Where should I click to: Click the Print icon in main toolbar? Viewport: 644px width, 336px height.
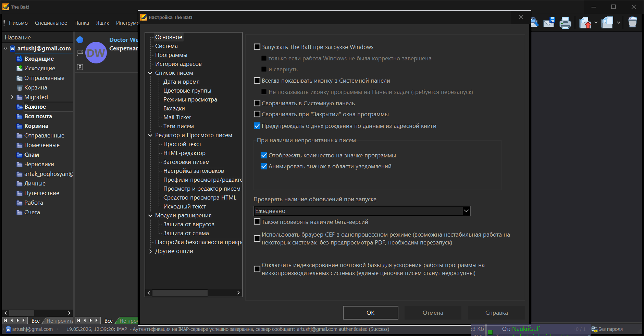point(565,23)
